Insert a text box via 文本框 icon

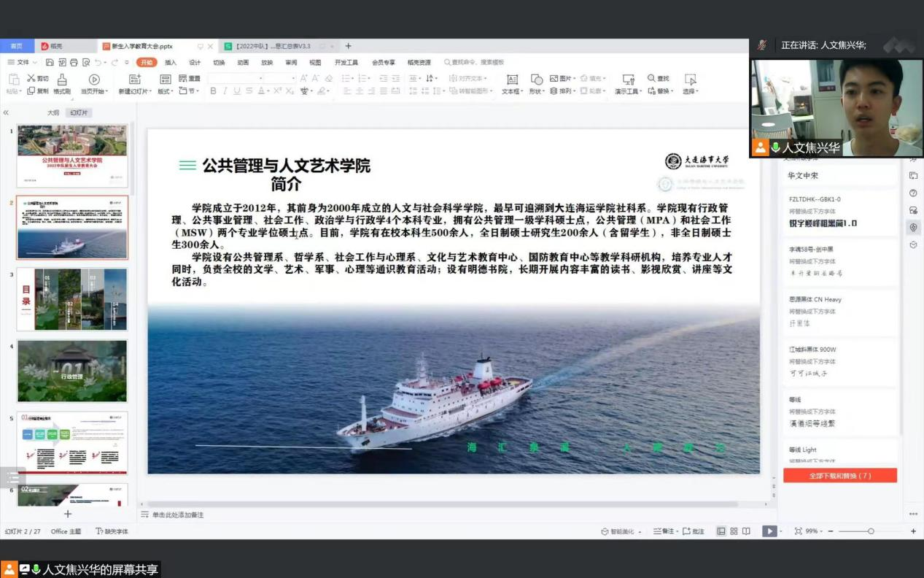click(512, 80)
